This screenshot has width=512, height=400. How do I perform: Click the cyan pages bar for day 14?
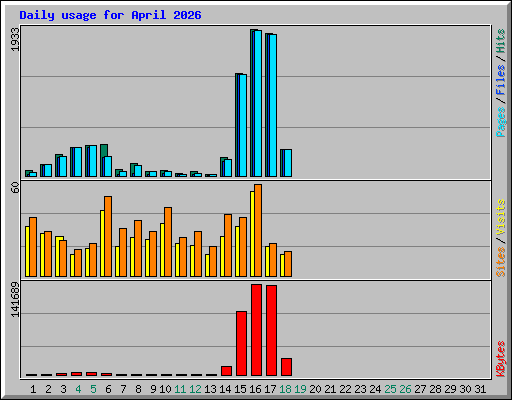point(228,168)
